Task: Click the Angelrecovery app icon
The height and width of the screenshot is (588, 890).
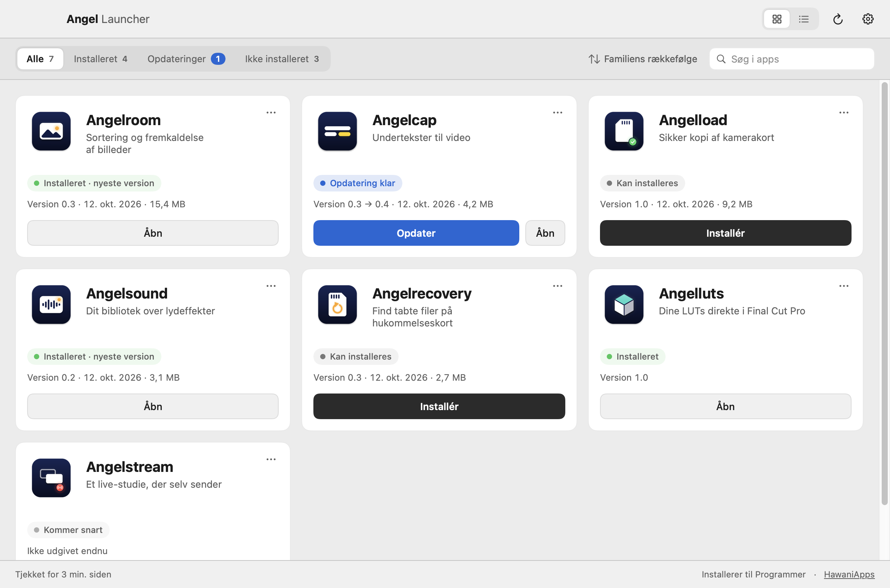Action: pyautogui.click(x=338, y=305)
